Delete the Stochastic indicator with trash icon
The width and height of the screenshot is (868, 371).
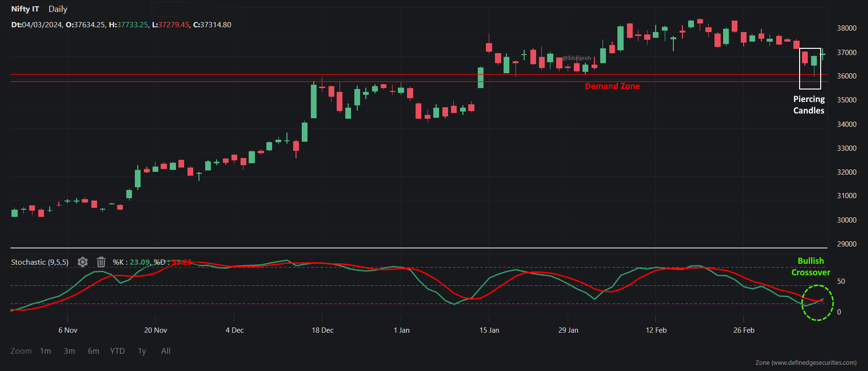101,262
